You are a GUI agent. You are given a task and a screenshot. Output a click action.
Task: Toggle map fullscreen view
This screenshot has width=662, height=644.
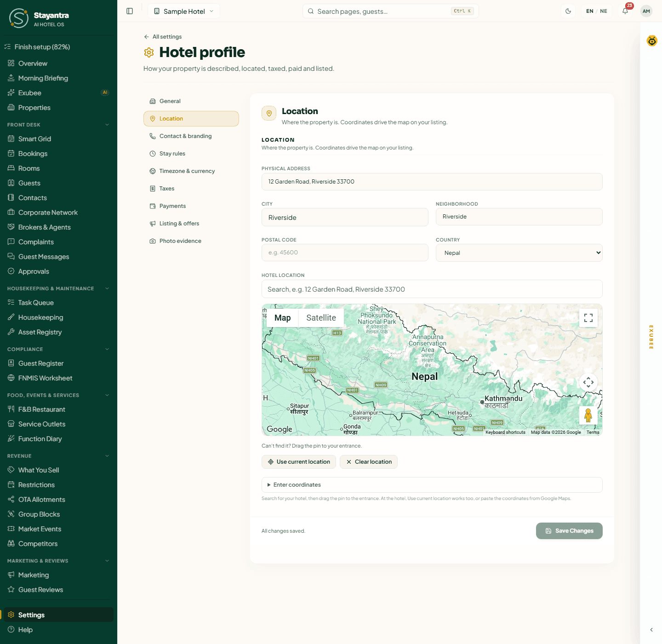point(588,318)
